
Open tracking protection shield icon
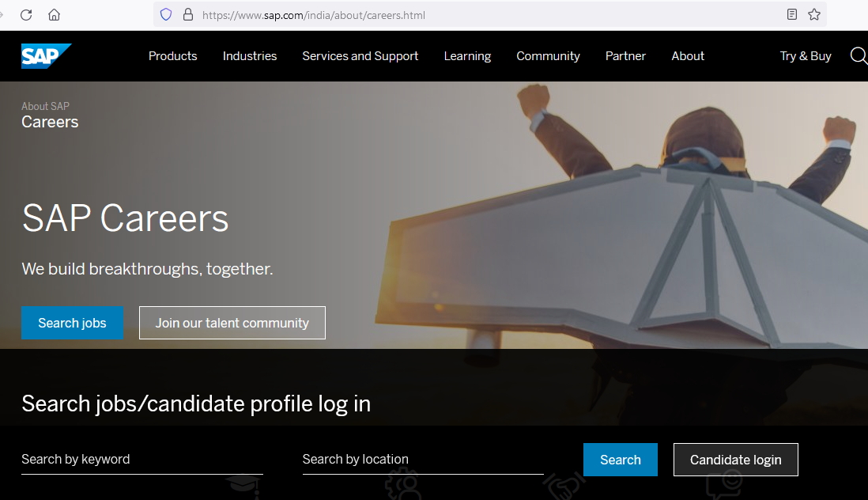point(165,15)
